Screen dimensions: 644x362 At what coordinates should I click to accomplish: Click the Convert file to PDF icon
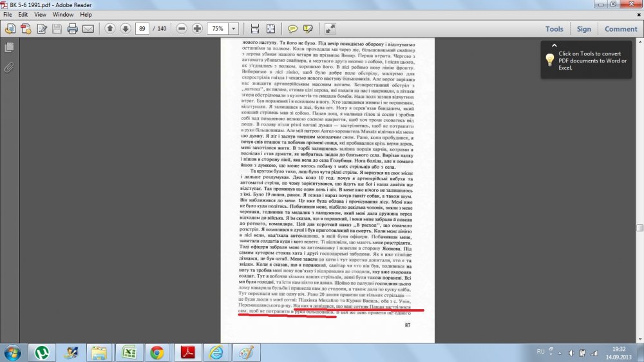26,29
